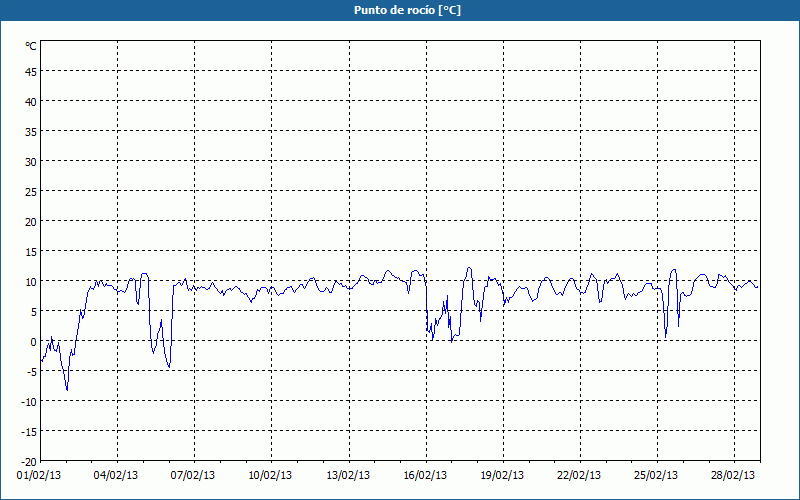Click the y-axis value 25
This screenshot has height=500, width=800.
[31, 192]
